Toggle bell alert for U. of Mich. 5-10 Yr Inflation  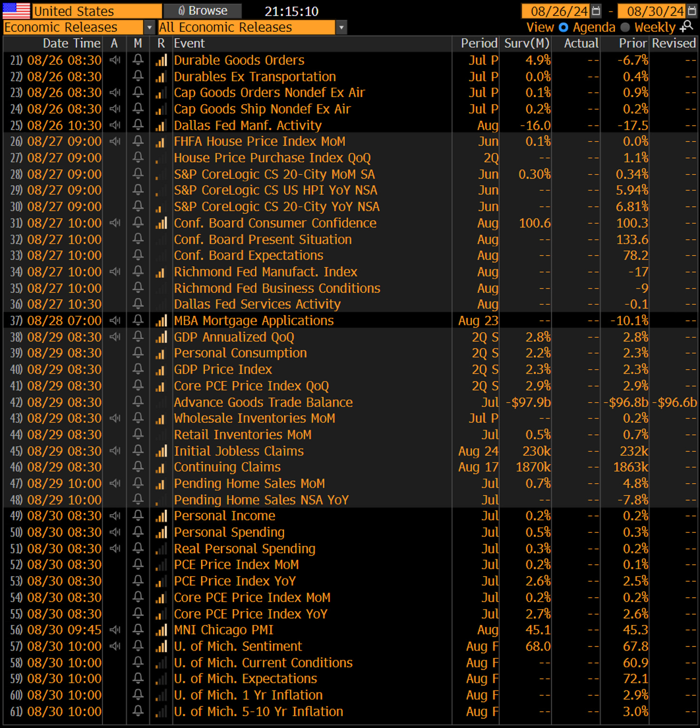(138, 711)
